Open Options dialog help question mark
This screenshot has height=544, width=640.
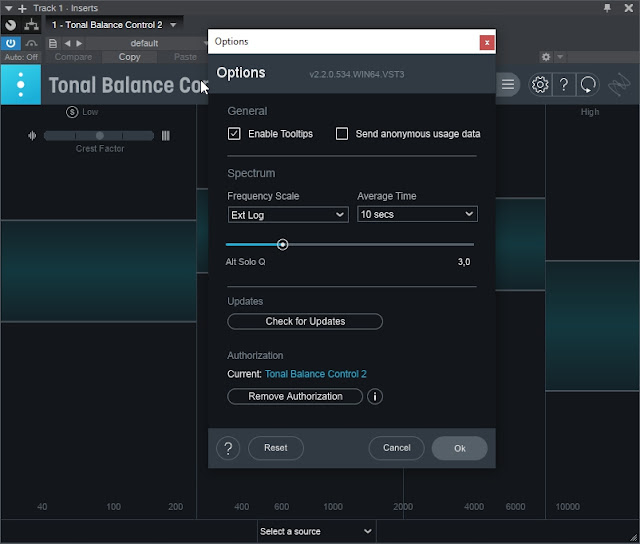point(228,448)
